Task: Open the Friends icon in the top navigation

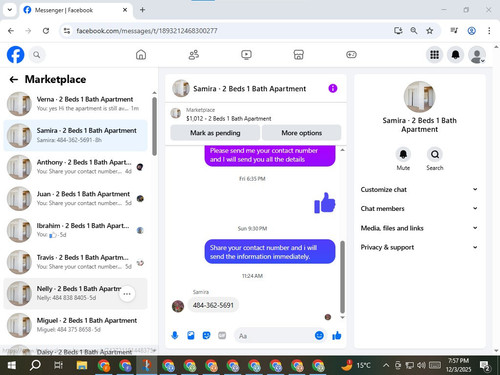Action: point(194,55)
